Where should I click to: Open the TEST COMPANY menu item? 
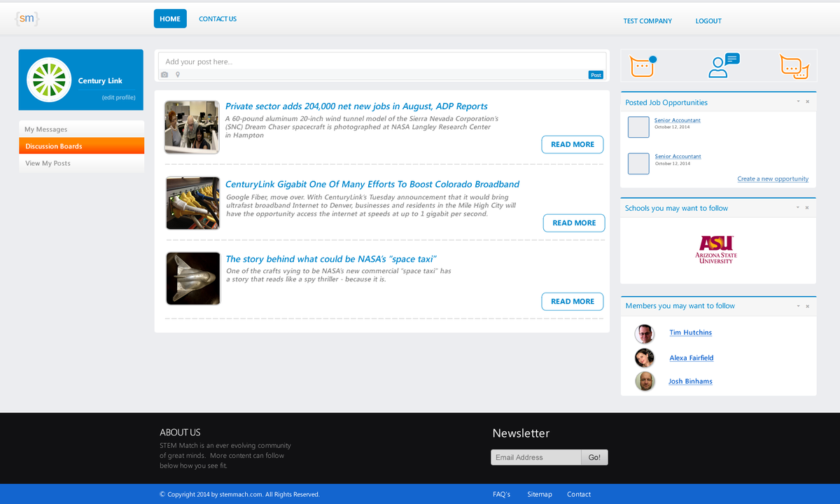pos(647,21)
